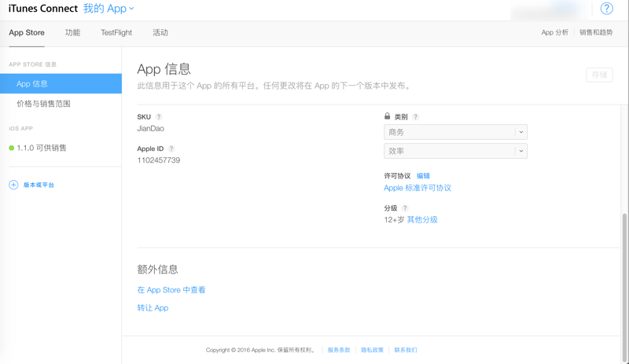Click the plus icon beside 版本或平台
This screenshot has width=629, height=364.
click(13, 185)
